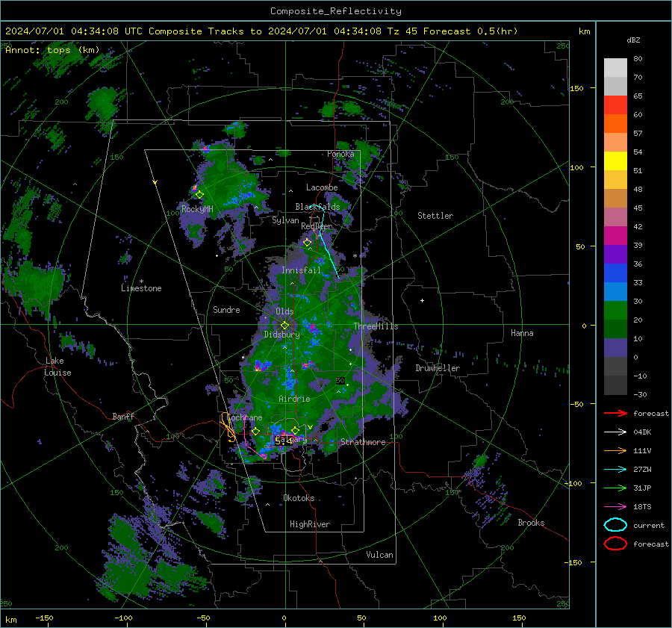Click the orange 111V track arrow

[615, 450]
